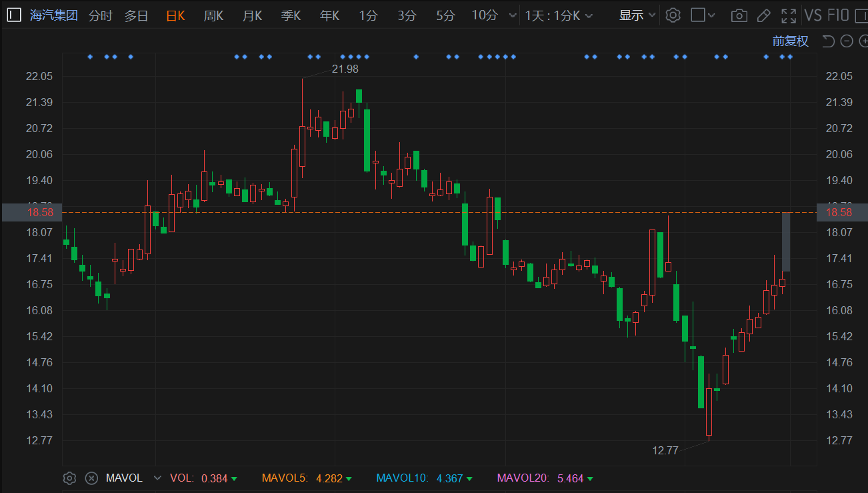Screen dimensions: 868x493
Task: Toggle 前复权 price adjustment mode
Action: coord(790,41)
